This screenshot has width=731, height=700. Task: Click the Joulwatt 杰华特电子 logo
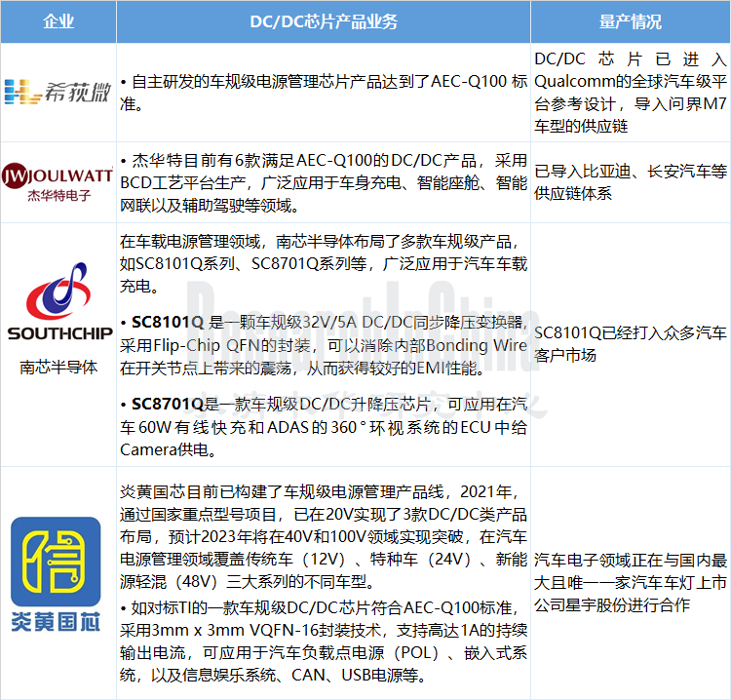[x=58, y=183]
